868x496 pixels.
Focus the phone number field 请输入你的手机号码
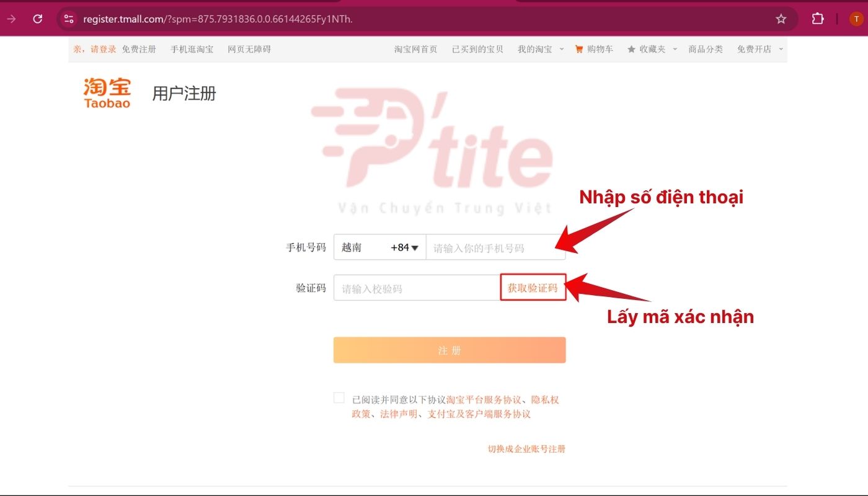496,247
